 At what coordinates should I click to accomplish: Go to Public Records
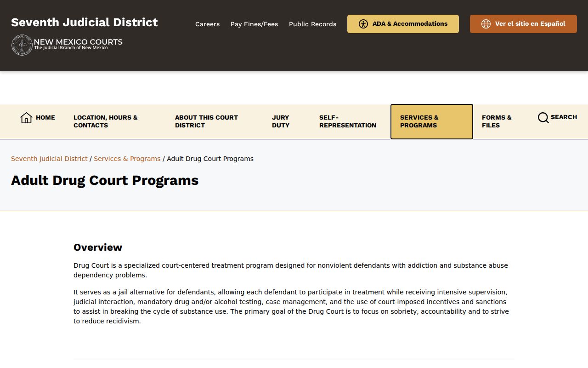312,24
